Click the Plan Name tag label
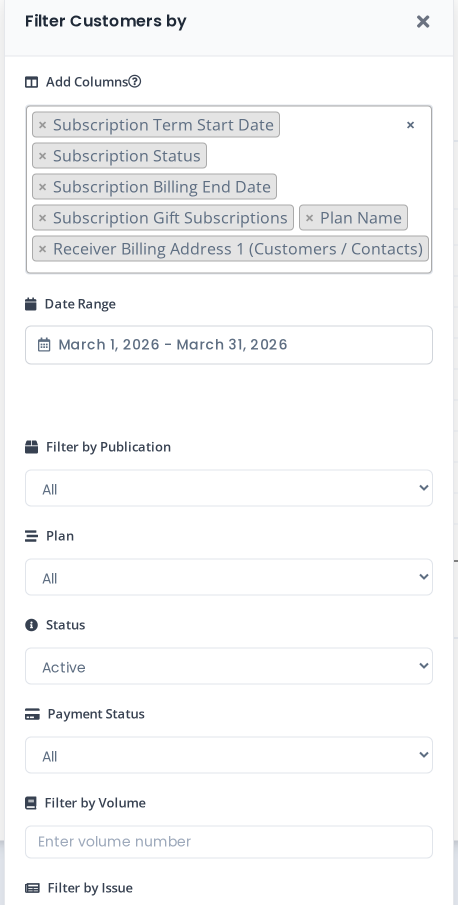458x905 pixels. [x=361, y=218]
